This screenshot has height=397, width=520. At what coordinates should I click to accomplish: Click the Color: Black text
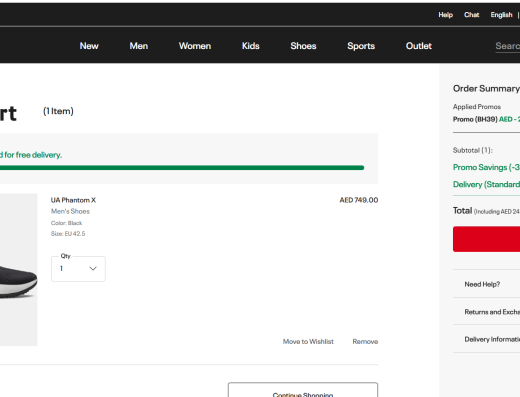pyautogui.click(x=66, y=223)
